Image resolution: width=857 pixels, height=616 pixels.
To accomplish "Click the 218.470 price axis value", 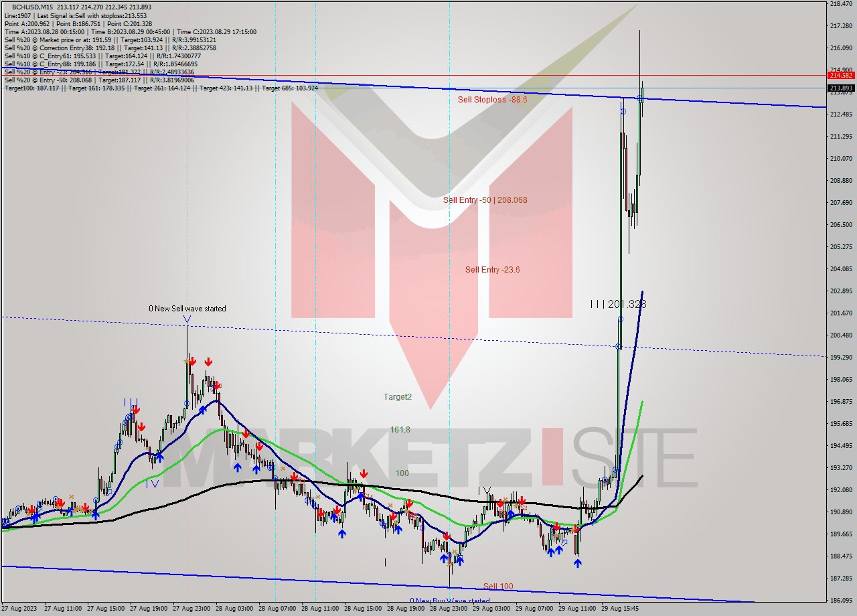I will tap(841, 4).
